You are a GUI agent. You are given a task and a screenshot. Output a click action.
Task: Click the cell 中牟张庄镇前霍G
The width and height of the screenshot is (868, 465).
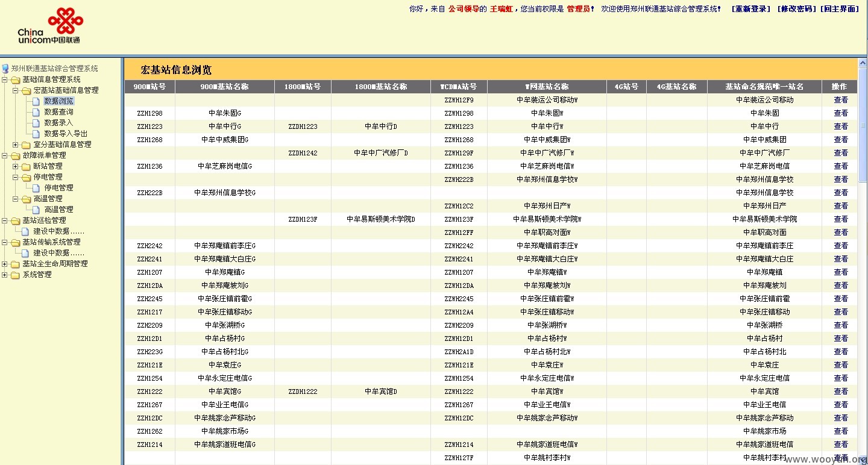224,299
